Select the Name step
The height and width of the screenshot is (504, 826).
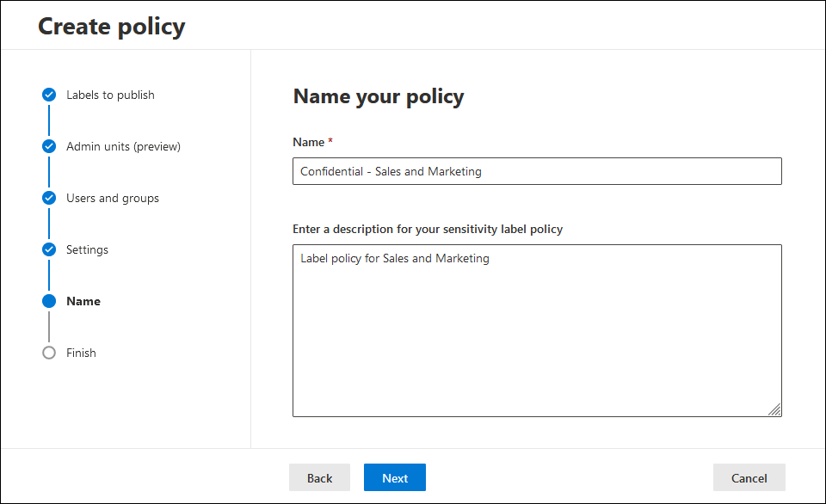[83, 301]
